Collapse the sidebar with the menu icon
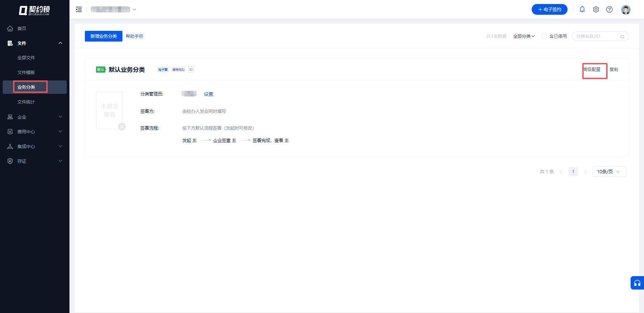Screen dimensions: 644x313 [79, 9]
